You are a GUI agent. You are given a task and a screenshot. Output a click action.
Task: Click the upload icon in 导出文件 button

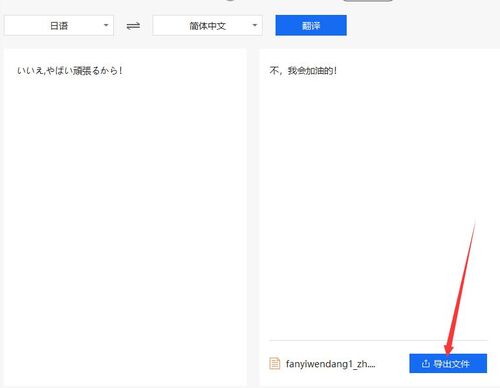(425, 363)
